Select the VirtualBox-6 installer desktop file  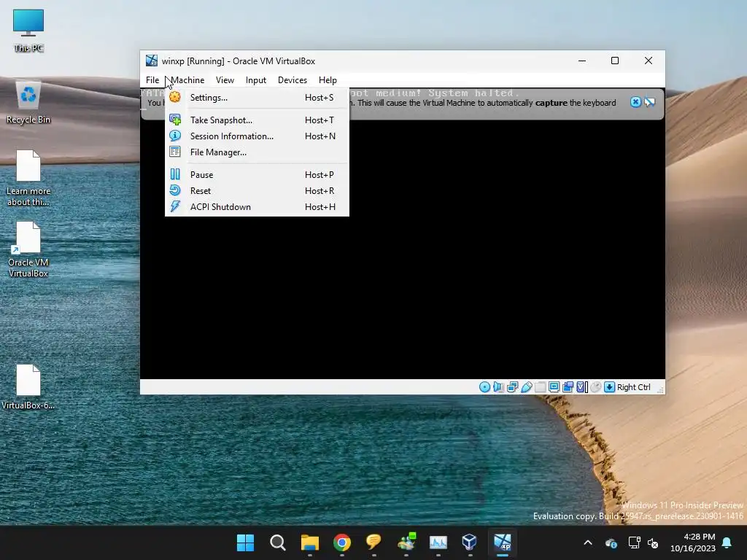[x=28, y=386]
